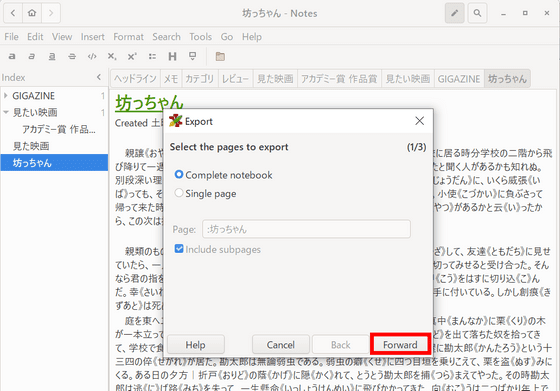Viewport: 560px width, 391px height.
Task: Open the Insert menu
Action: pyautogui.click(x=92, y=37)
